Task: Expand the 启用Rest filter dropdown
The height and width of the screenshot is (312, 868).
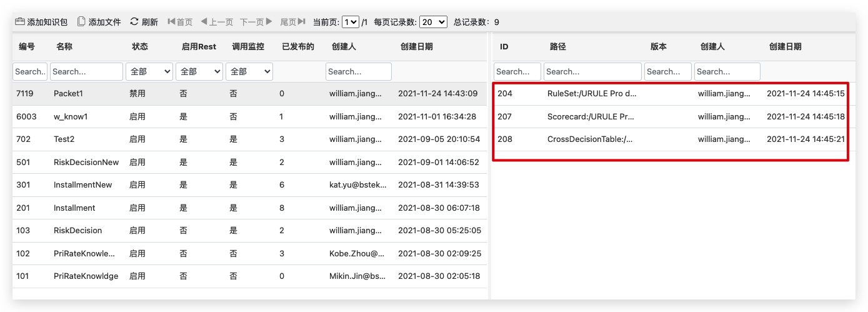Action: (199, 72)
